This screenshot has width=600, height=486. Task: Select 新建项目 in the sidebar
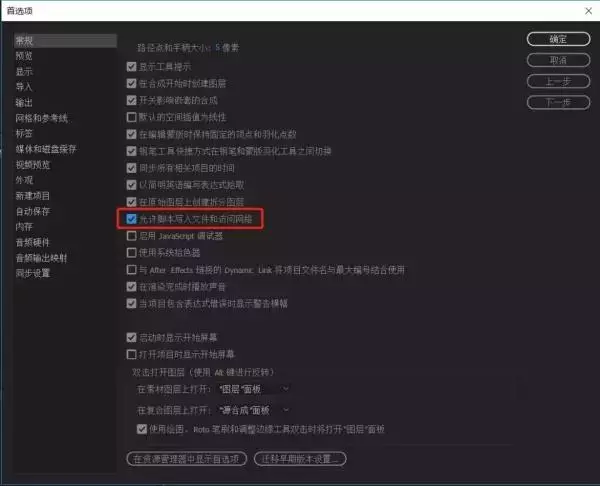pos(33,196)
